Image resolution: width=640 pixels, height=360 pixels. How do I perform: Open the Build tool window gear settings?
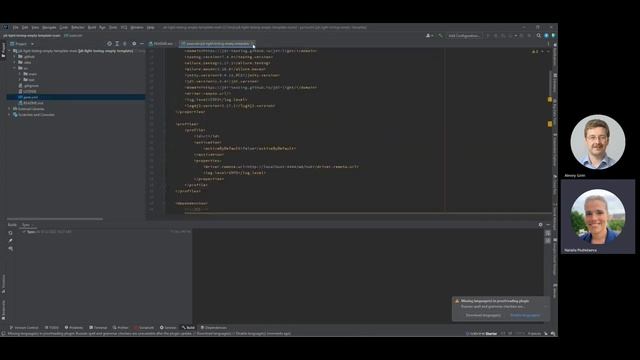pos(540,225)
